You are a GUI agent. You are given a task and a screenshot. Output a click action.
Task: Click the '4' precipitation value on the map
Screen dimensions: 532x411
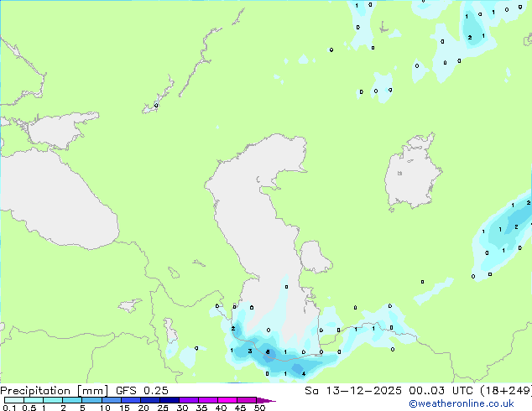click(303, 374)
